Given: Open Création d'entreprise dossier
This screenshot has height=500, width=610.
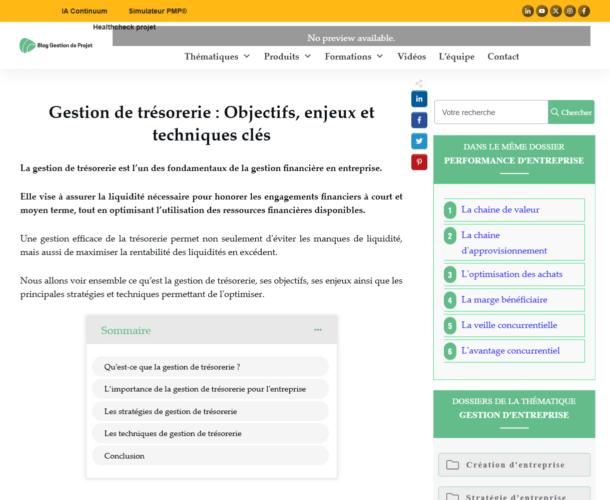Looking at the screenshot, I should [514, 465].
